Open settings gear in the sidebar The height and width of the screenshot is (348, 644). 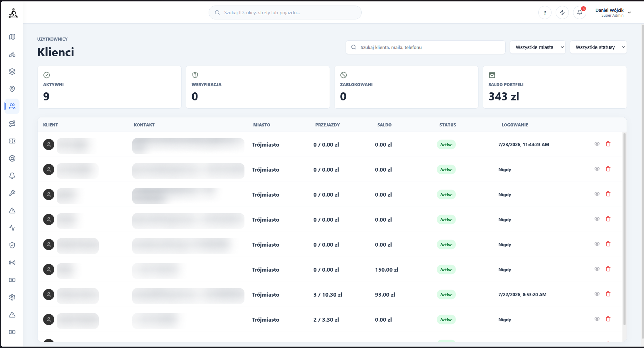[12, 297]
